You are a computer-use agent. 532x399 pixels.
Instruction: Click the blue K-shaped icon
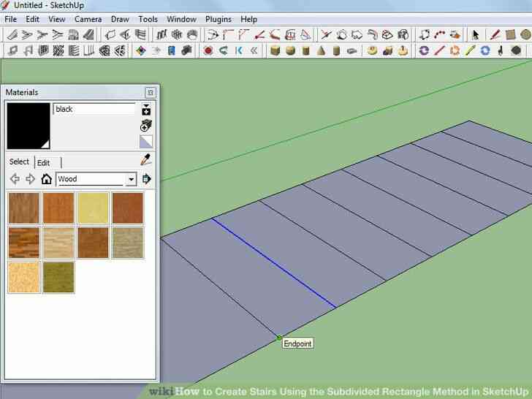[239, 51]
